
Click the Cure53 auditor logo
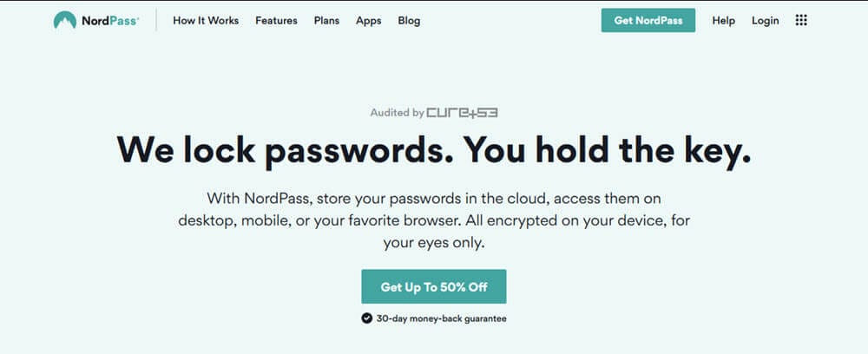463,113
